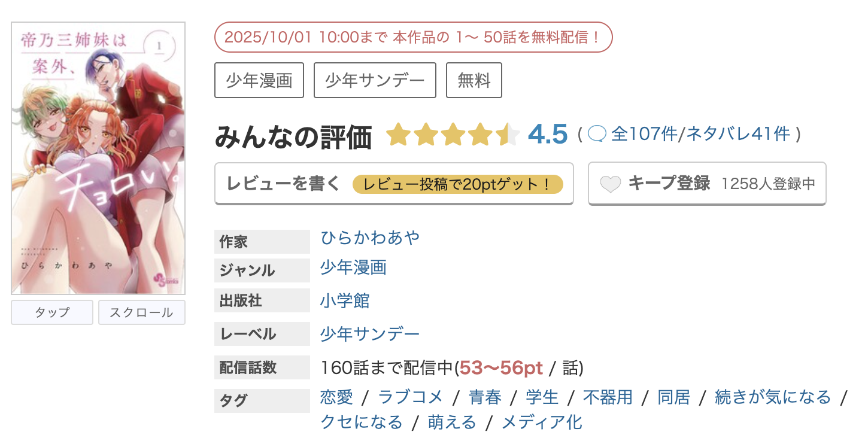Viewport: 868px width, 444px height.
Task: Click the 同居 tag link
Action: 673,397
